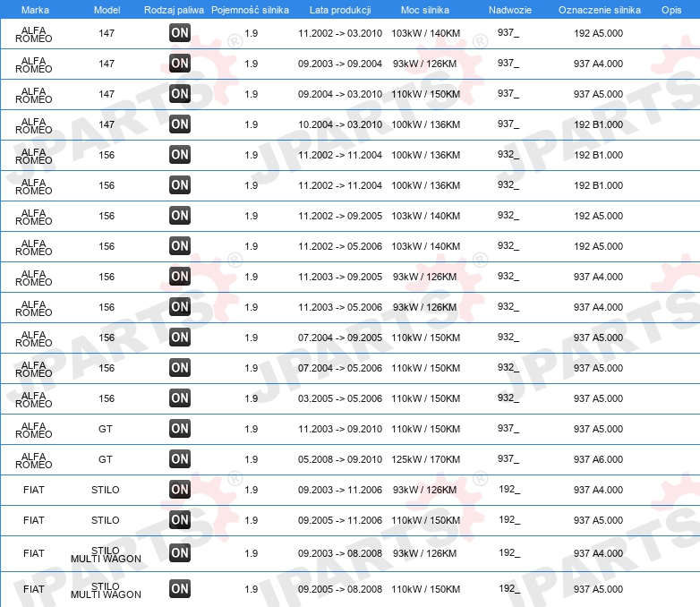Select the date range 11.2003 -> 09.2005
Viewport: 700px width, 607px height.
pos(340,277)
